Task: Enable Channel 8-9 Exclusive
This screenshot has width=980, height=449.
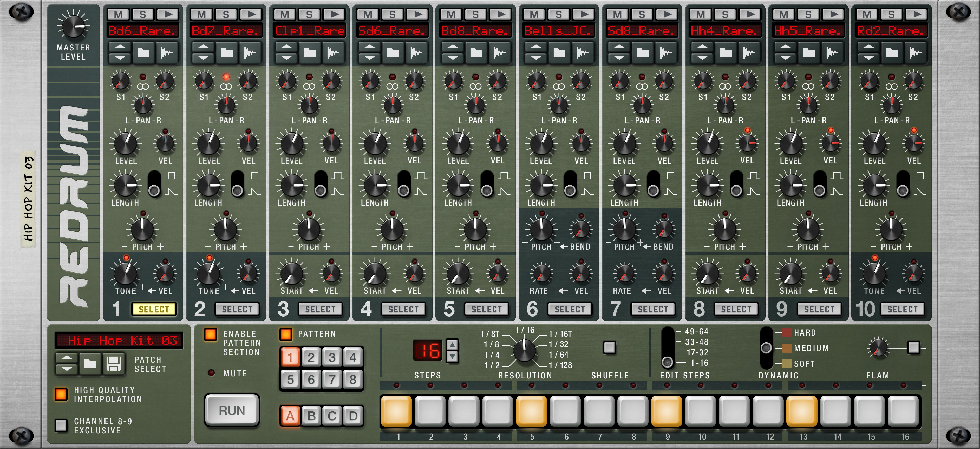Action: pyautogui.click(x=61, y=425)
